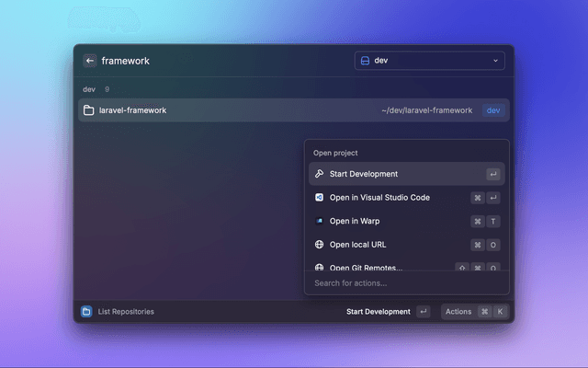This screenshot has height=368, width=588.
Task: Click the laravel-framework folder icon
Action: tap(89, 110)
